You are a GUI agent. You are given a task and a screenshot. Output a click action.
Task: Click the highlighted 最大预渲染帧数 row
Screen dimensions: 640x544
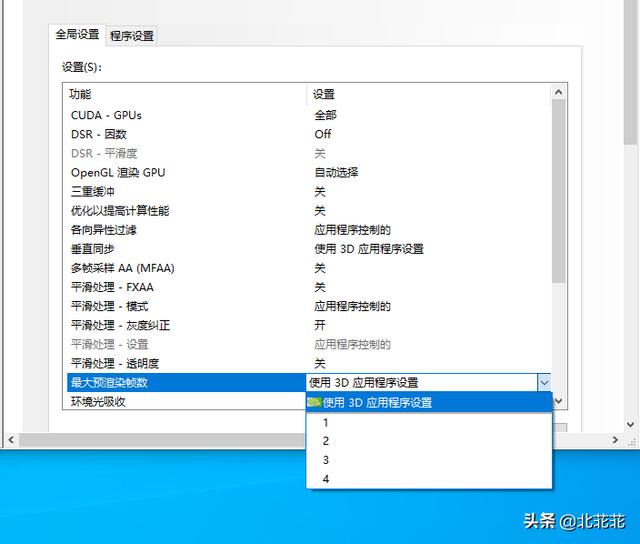pyautogui.click(x=186, y=383)
